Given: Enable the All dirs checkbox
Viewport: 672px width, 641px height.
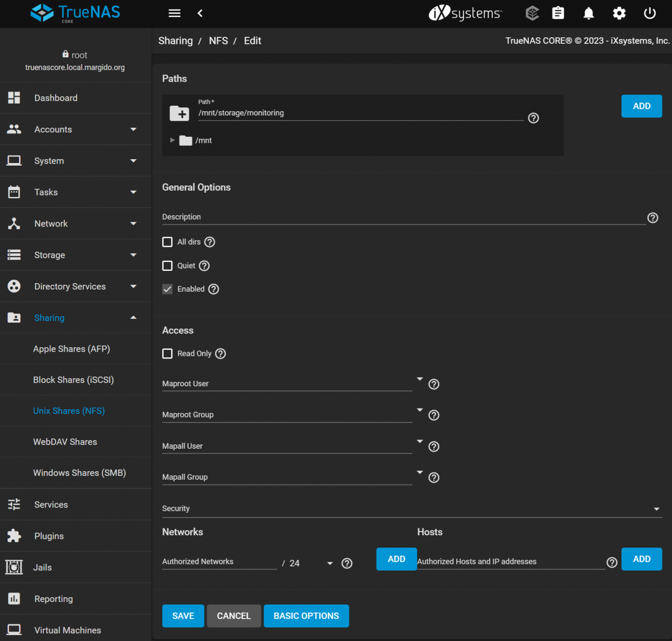Looking at the screenshot, I should click(x=167, y=242).
